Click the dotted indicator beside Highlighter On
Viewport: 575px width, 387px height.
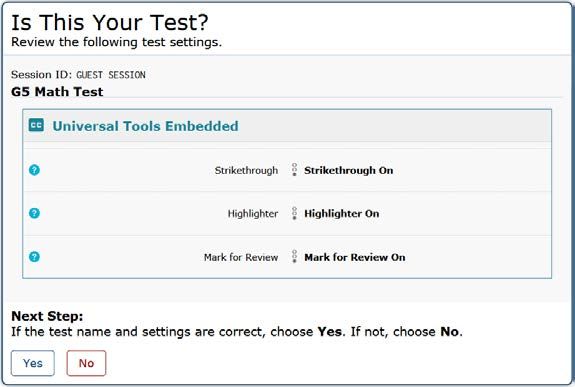[x=294, y=213]
